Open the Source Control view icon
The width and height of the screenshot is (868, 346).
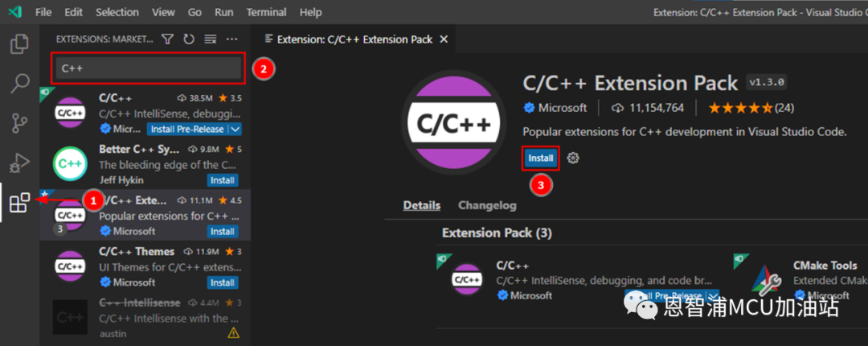tap(20, 122)
